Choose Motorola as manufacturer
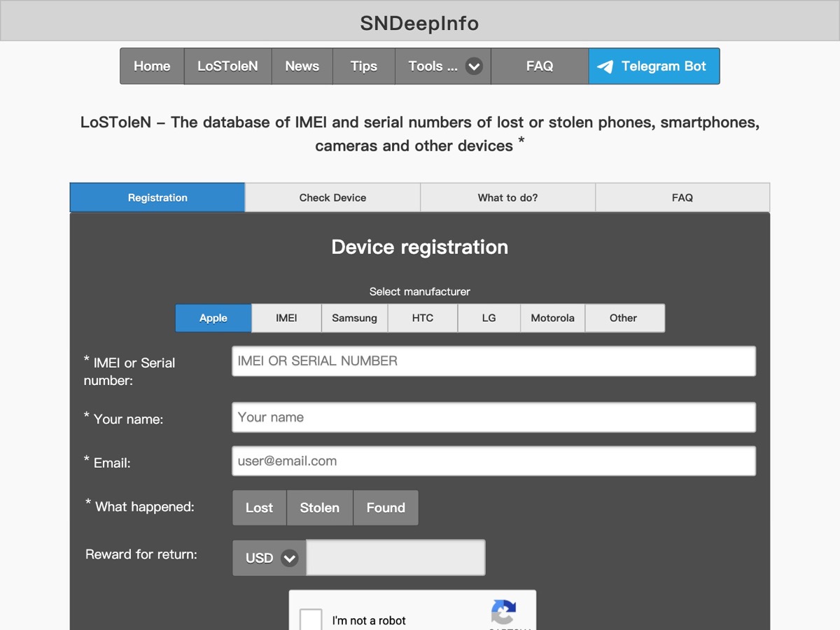Screen dimensions: 840x630 click(552, 318)
